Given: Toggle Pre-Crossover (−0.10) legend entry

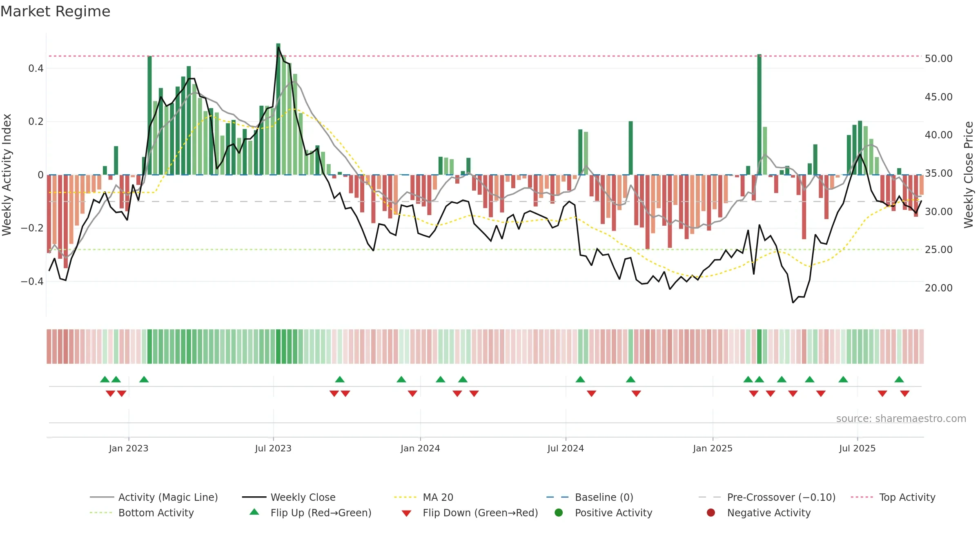Looking at the screenshot, I should 767,497.
